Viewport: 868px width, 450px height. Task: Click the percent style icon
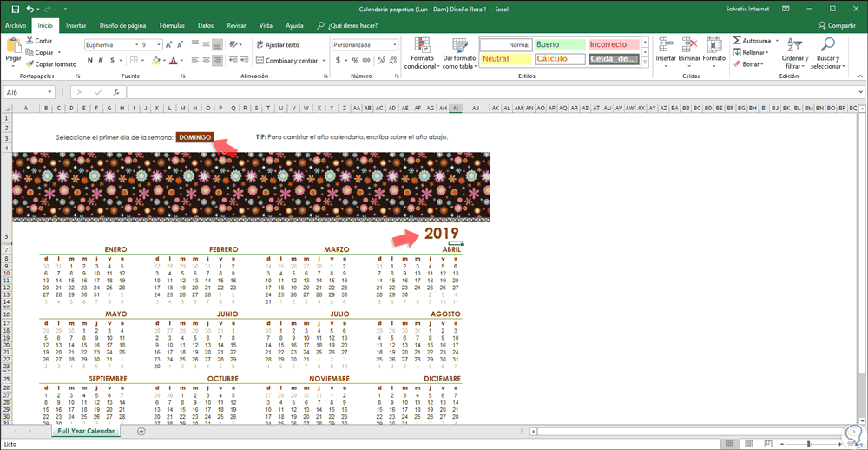[355, 61]
